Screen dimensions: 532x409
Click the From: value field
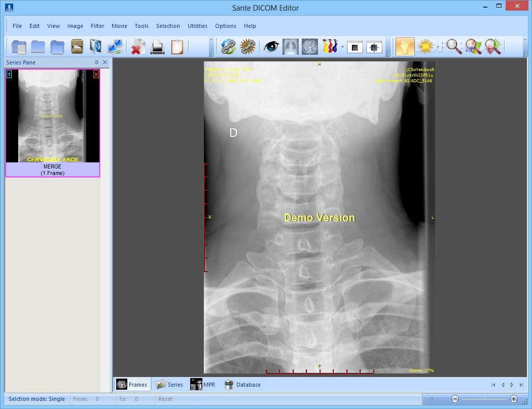tap(97, 399)
